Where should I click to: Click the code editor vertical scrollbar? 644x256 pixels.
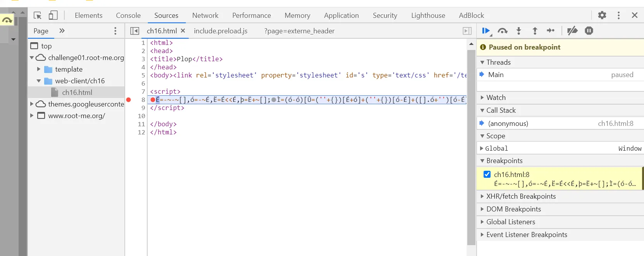point(471,147)
